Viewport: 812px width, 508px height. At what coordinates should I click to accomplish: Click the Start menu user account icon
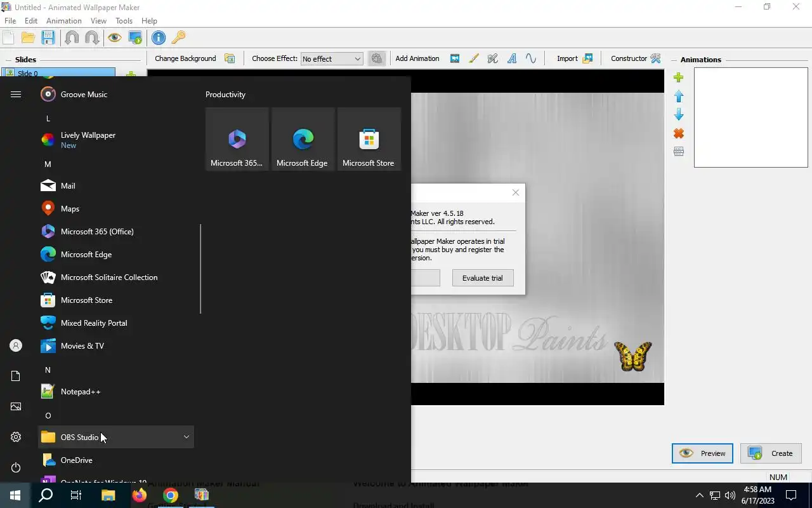16,345
